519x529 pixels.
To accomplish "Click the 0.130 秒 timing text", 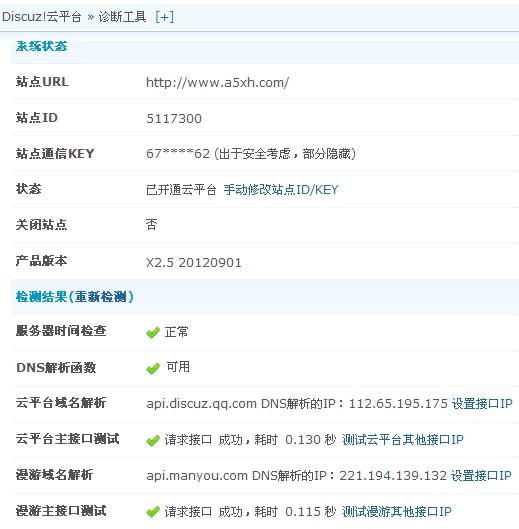I will coord(311,440).
